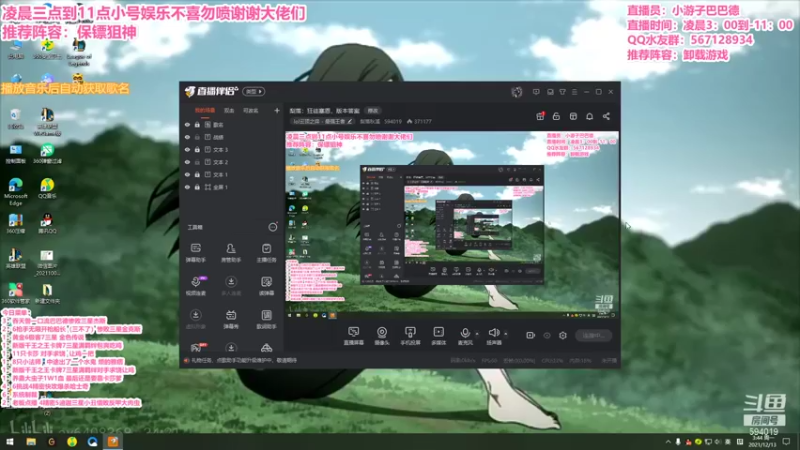800x450 pixels.
Task: Mute the 扬声器 speaker
Action: click(x=493, y=336)
